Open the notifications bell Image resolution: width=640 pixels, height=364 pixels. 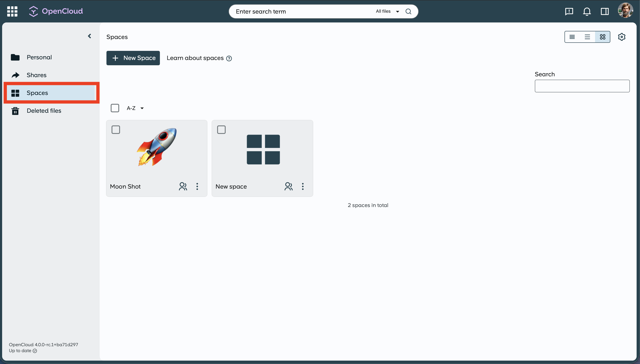pyautogui.click(x=587, y=11)
